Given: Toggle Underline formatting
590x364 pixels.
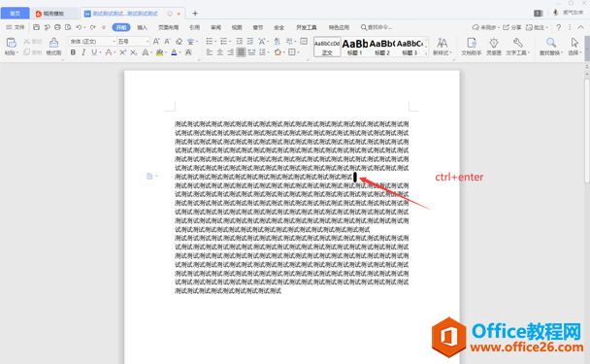Looking at the screenshot, I should pyautogui.click(x=94, y=52).
